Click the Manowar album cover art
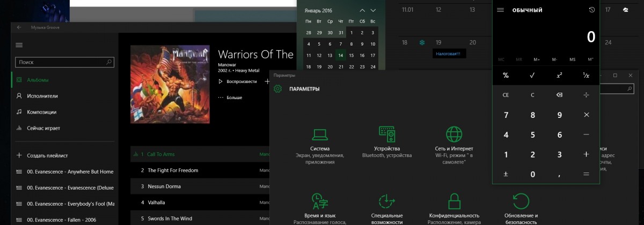The image size is (644, 225). (170, 84)
